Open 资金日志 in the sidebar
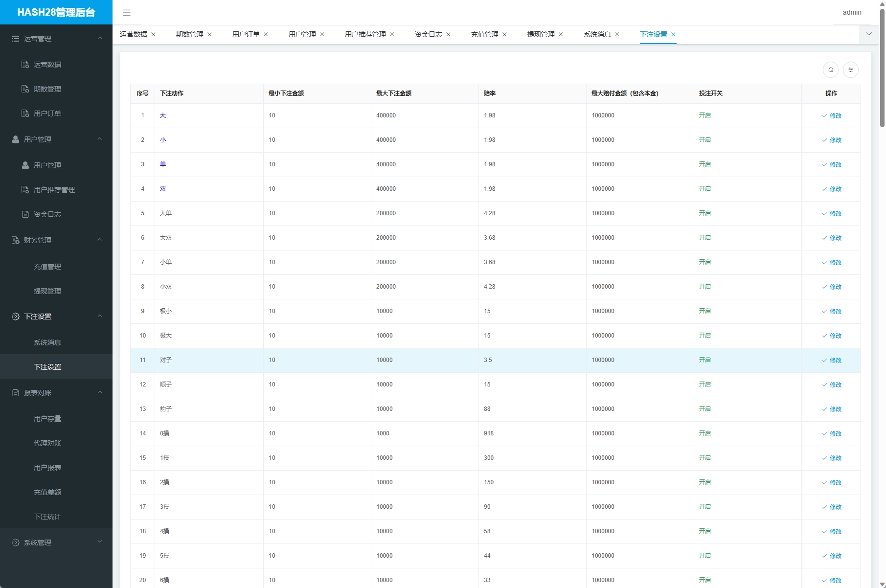Viewport: 886px width, 588px height. pos(47,214)
